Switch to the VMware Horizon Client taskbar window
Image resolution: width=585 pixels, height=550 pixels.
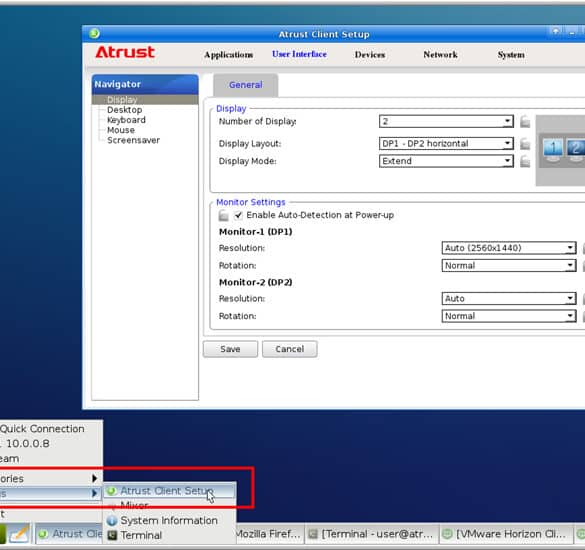[x=506, y=534]
